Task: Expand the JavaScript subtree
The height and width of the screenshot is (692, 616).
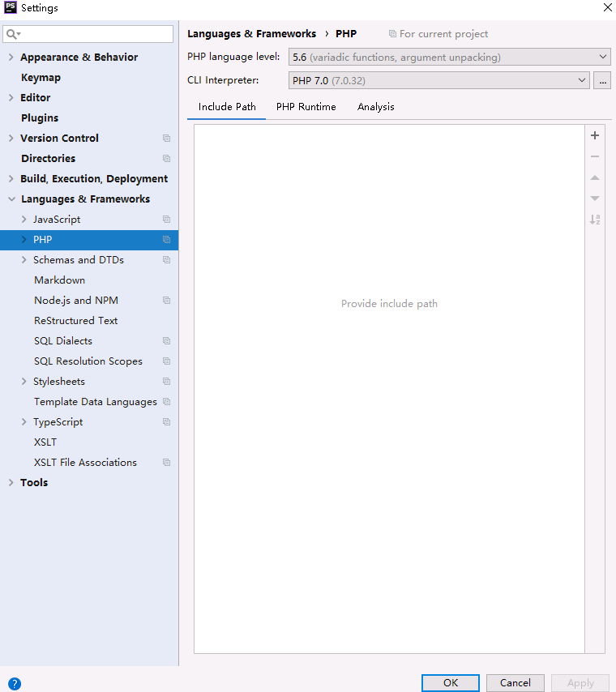Action: pos(24,220)
